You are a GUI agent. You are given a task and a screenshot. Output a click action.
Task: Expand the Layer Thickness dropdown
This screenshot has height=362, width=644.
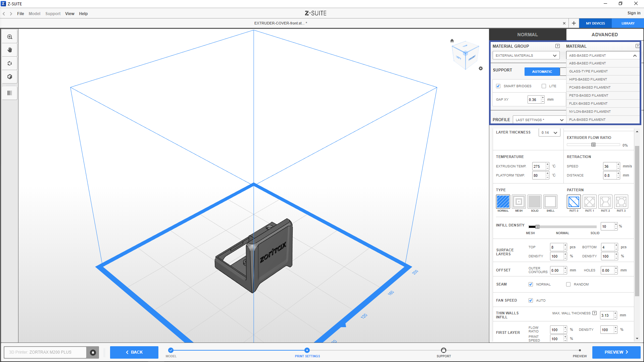coord(549,133)
